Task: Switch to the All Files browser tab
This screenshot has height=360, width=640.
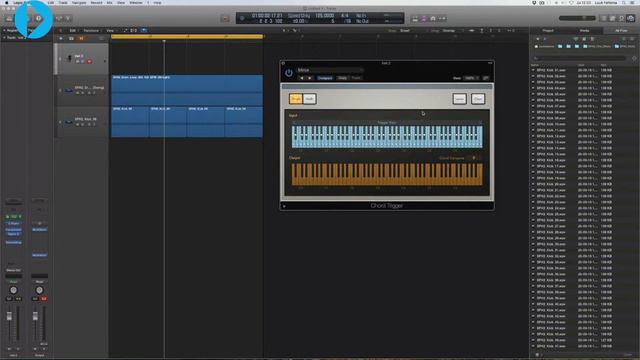Action: point(621,31)
